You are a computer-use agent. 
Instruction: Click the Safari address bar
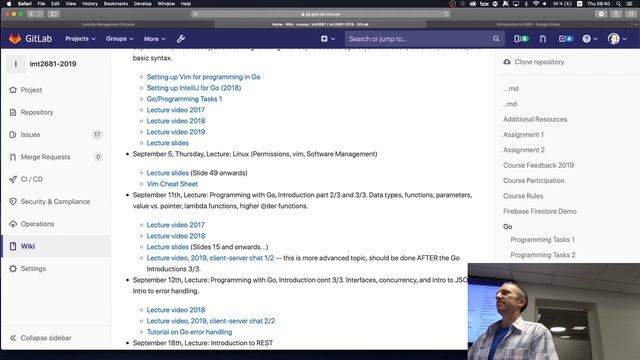coord(320,14)
